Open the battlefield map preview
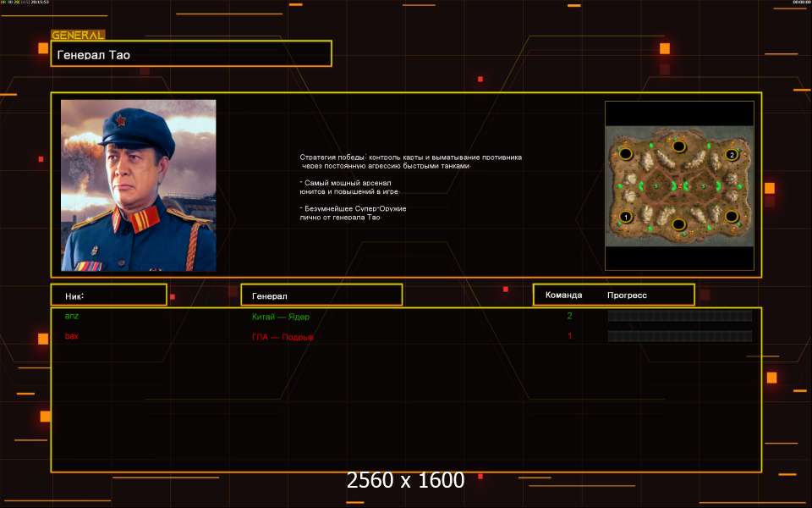Image resolution: width=812 pixels, height=508 pixels. pos(679,186)
